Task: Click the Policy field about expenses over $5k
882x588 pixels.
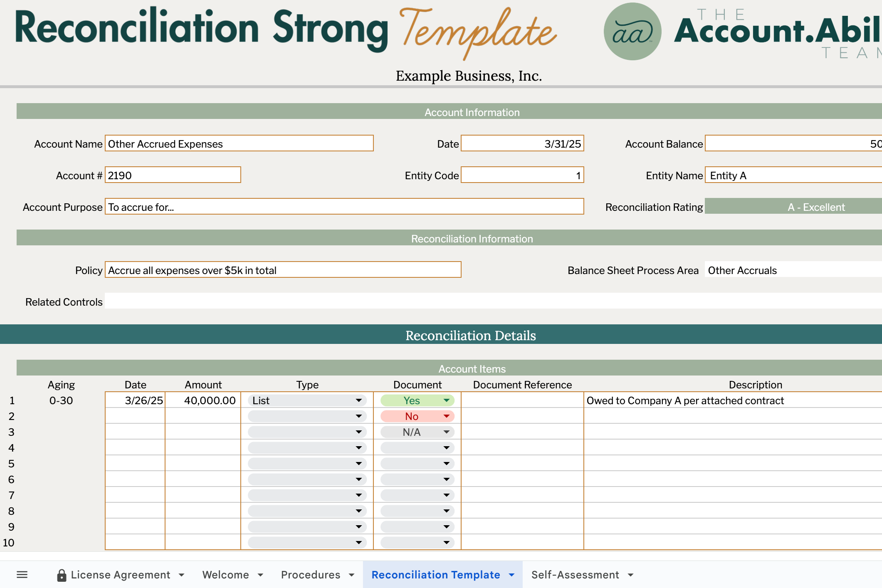Action: (x=283, y=270)
